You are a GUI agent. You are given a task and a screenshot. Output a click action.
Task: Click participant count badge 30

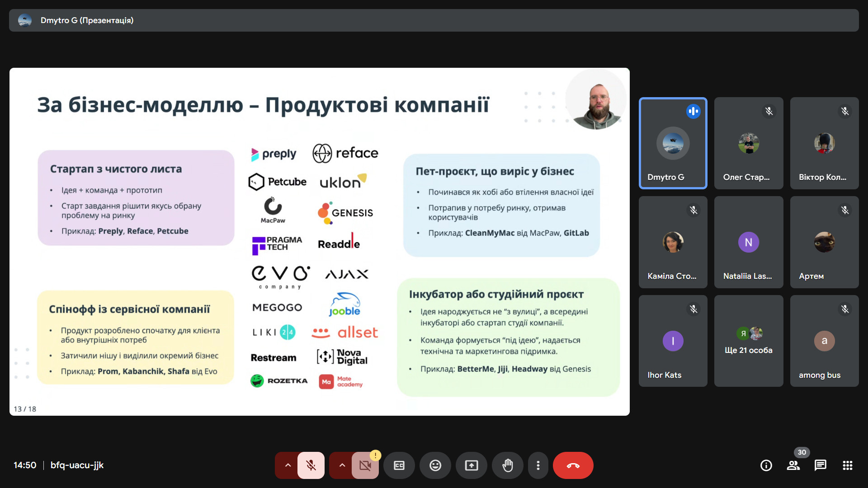tap(802, 452)
